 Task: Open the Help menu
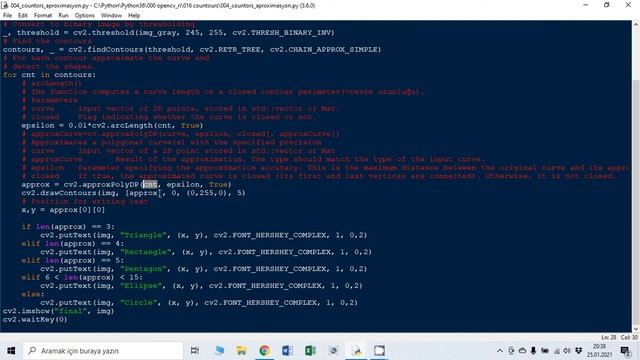tap(134, 15)
